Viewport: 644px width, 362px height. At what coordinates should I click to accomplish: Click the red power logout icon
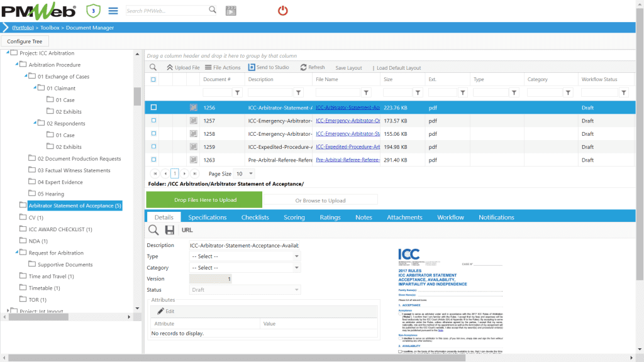pos(282,11)
